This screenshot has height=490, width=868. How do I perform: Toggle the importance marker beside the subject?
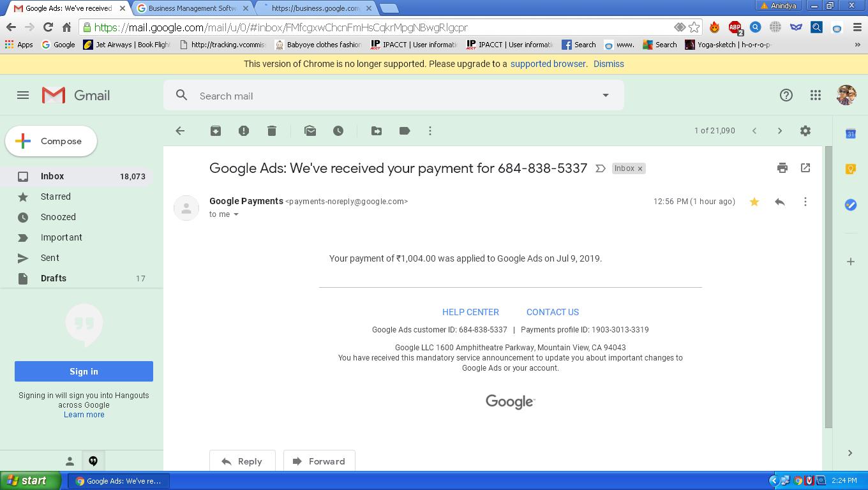tap(601, 168)
